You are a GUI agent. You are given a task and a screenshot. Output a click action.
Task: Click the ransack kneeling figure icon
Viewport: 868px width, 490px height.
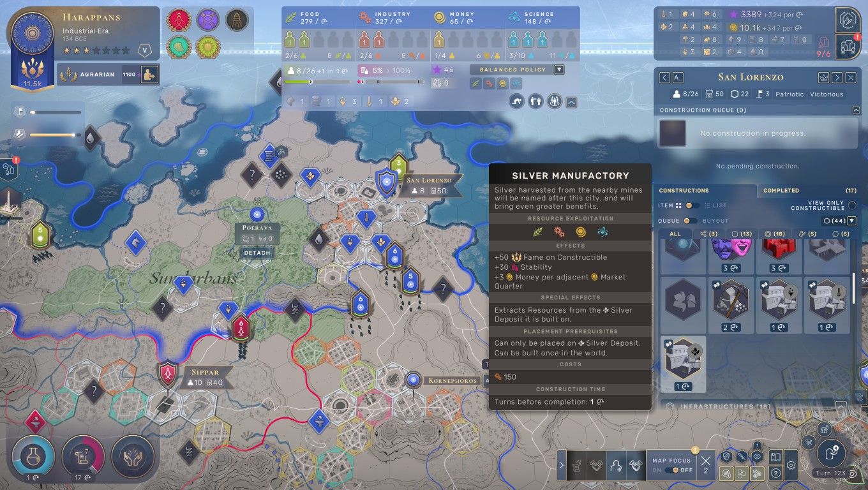pyautogui.click(x=517, y=101)
